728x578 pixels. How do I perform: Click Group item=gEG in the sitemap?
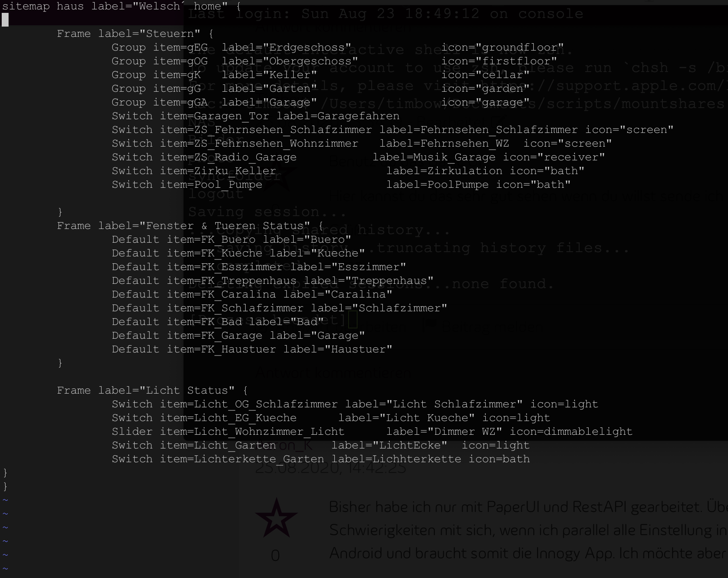[x=159, y=48]
